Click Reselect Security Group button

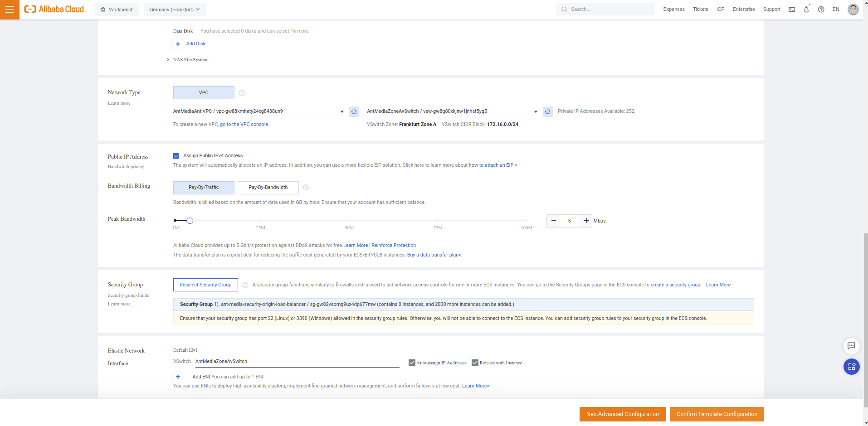tap(205, 285)
